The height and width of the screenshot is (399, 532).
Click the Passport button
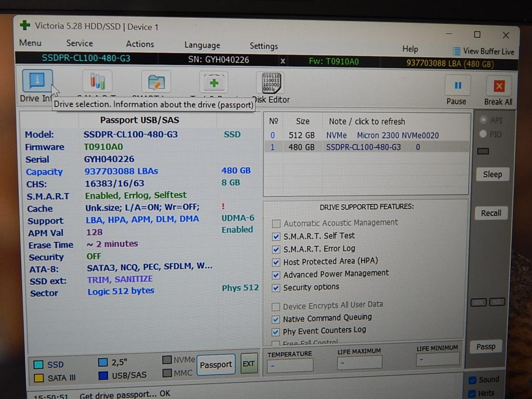[x=216, y=365]
